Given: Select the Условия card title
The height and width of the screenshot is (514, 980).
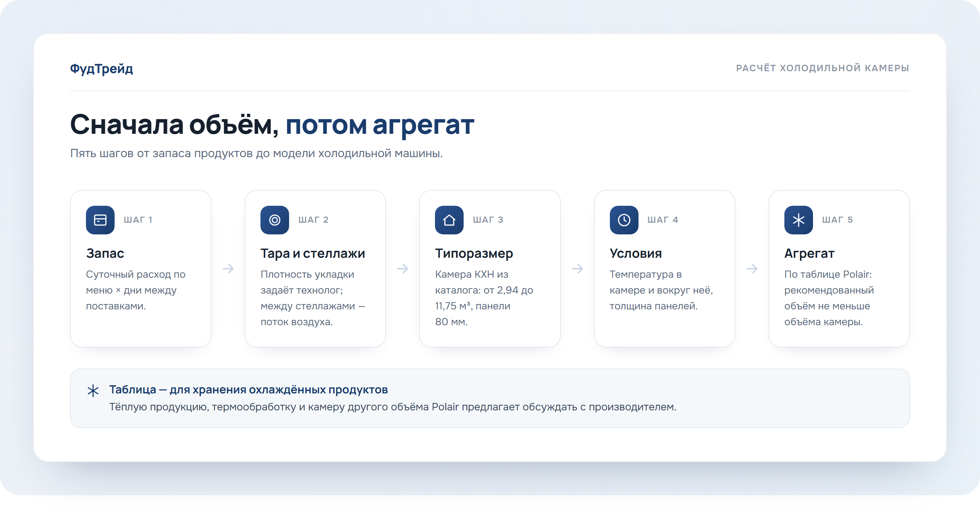Looking at the screenshot, I should pyautogui.click(x=636, y=253).
